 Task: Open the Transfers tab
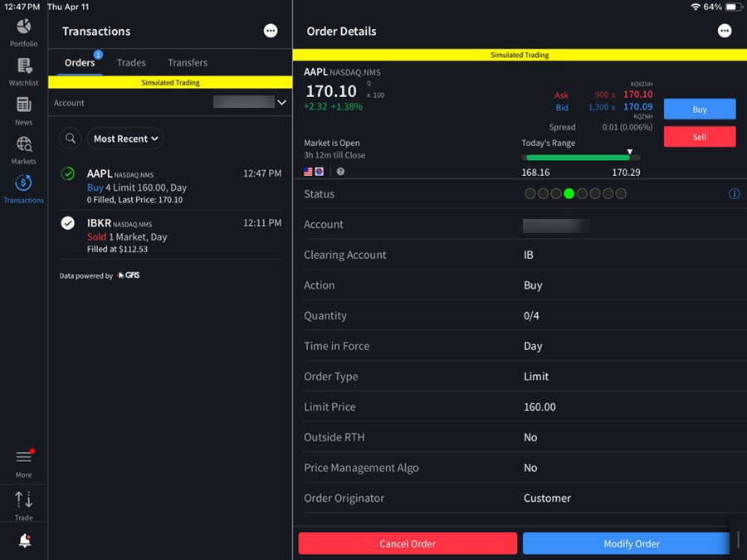187,62
